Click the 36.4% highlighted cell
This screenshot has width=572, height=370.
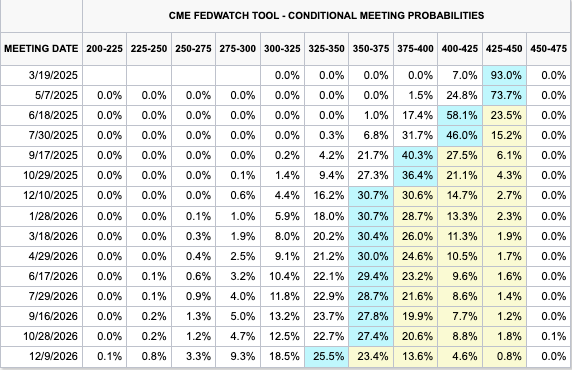click(416, 176)
